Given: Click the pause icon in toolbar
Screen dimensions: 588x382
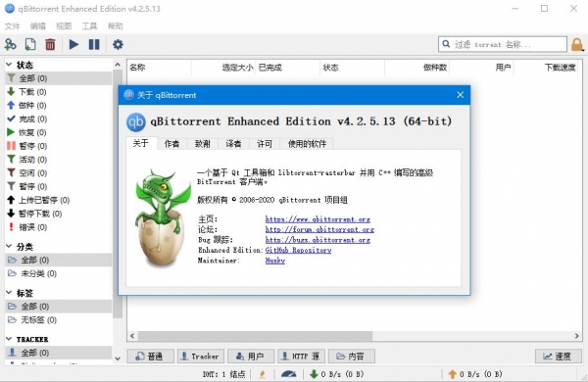Looking at the screenshot, I should tap(94, 45).
